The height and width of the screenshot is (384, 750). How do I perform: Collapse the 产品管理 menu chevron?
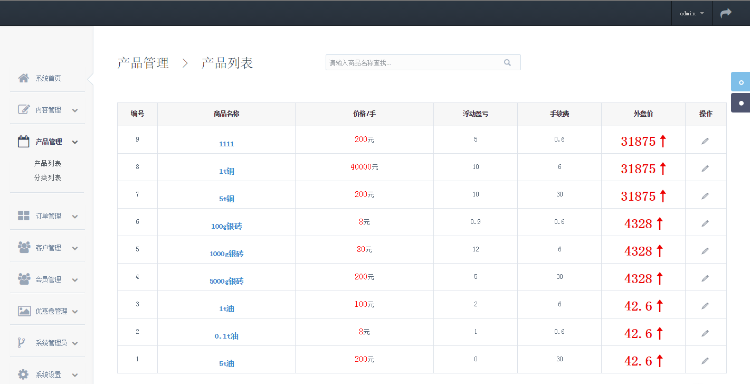click(x=75, y=142)
